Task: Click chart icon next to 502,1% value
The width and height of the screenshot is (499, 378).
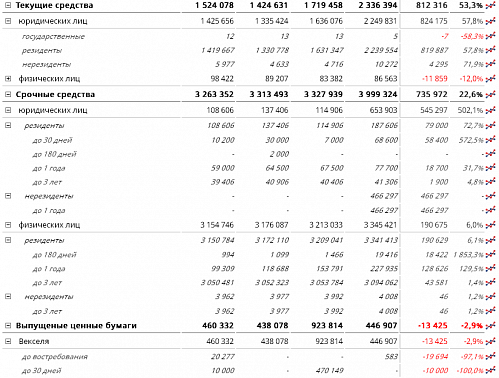Action: tap(490, 110)
